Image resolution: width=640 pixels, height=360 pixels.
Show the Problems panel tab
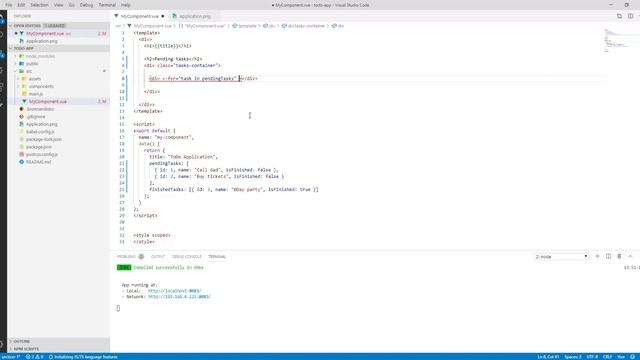(126, 256)
